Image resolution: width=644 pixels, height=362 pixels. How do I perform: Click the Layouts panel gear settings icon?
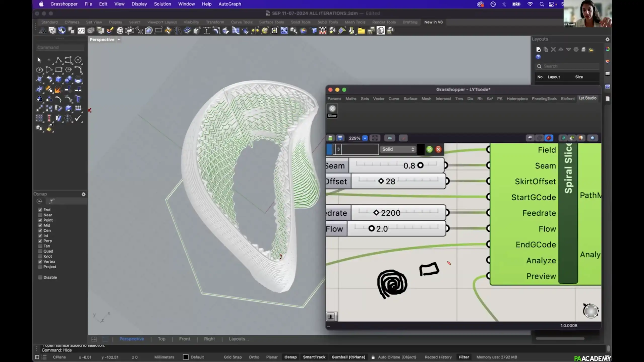coord(607,39)
